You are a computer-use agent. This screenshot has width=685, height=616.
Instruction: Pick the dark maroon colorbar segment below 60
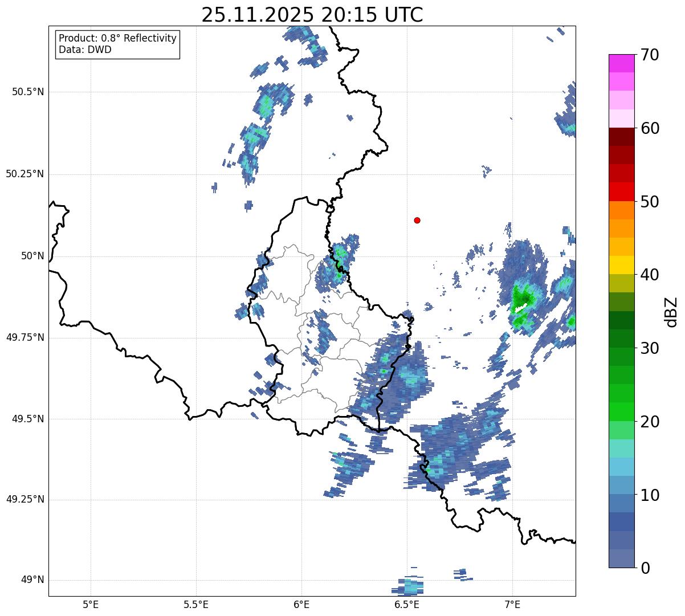coord(622,137)
